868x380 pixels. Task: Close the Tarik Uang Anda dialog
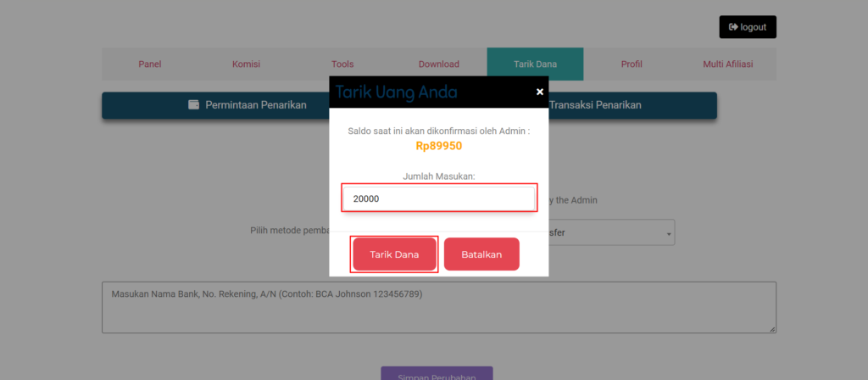(539, 92)
